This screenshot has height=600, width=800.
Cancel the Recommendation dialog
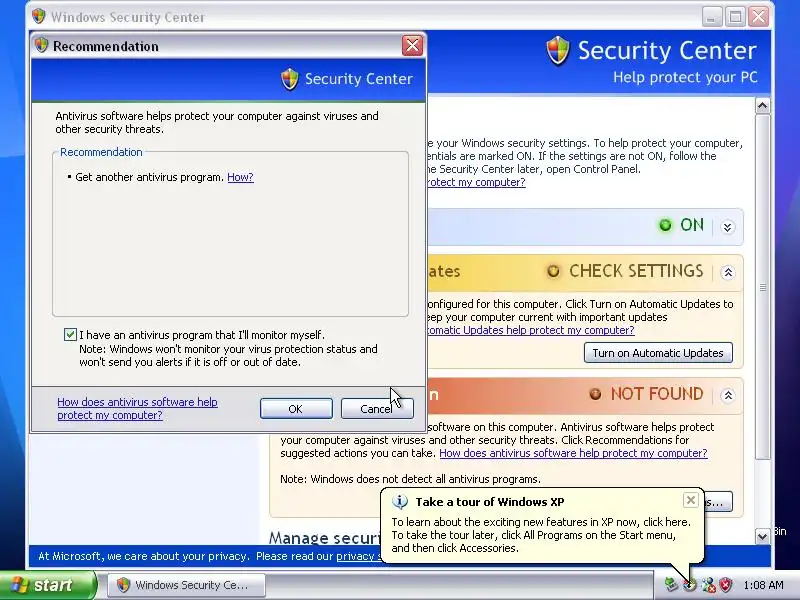pyautogui.click(x=377, y=409)
